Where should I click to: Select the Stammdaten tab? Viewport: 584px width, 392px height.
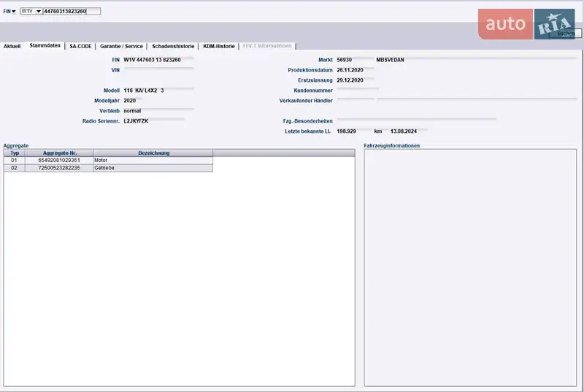[45, 46]
